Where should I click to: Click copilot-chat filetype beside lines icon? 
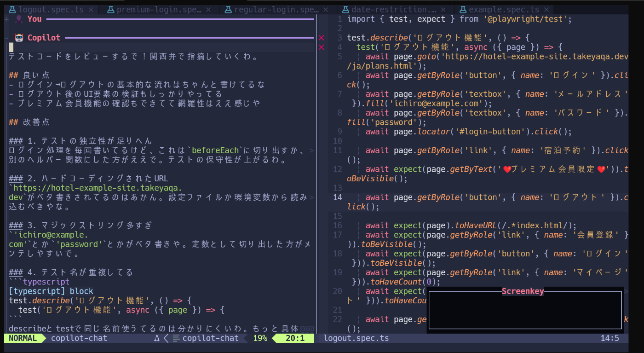click(x=211, y=338)
